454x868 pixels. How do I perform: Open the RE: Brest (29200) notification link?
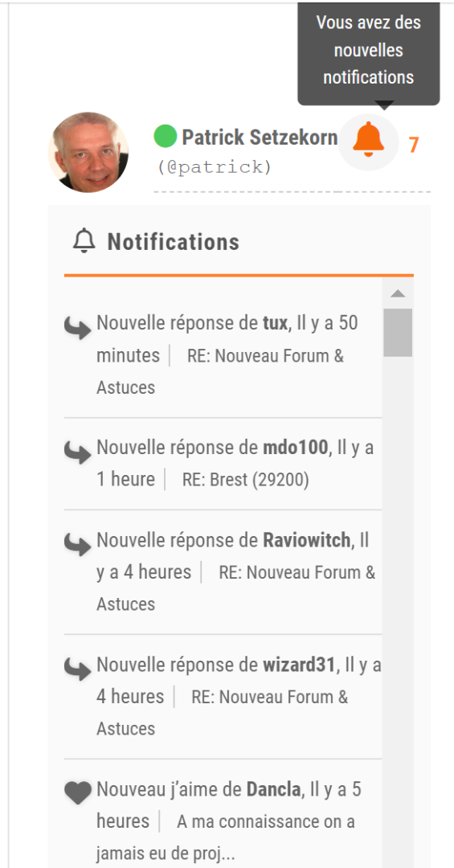[245, 480]
